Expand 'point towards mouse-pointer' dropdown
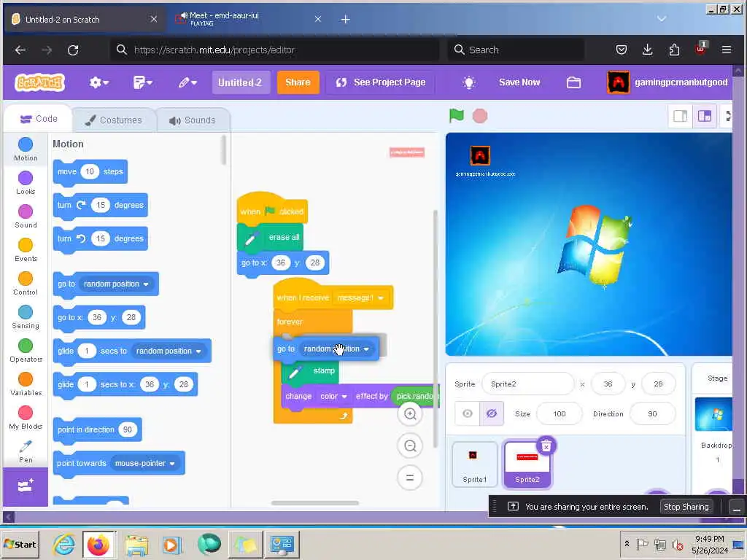This screenshot has width=747, height=560. [172, 463]
